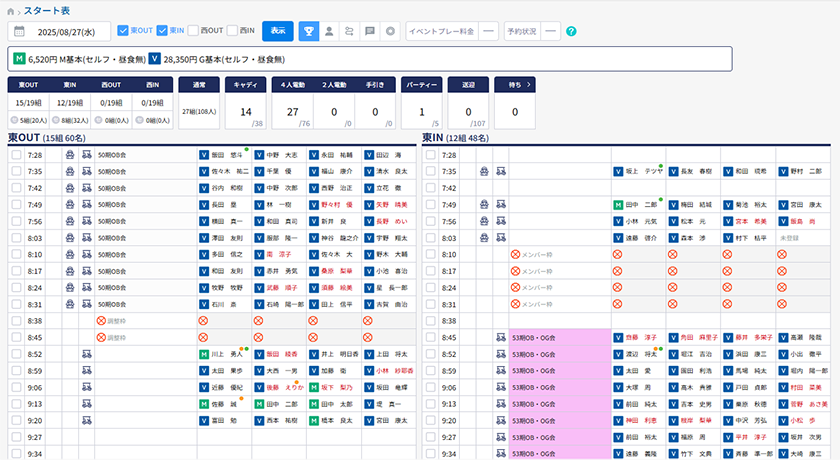This screenshot has width=840, height=460.
Task: Switch to the person icon view
Action: click(x=330, y=31)
